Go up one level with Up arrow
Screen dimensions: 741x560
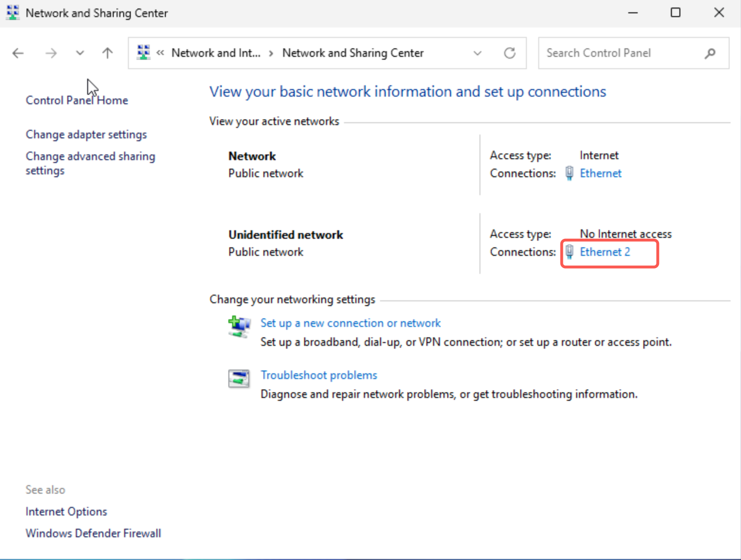tap(108, 53)
